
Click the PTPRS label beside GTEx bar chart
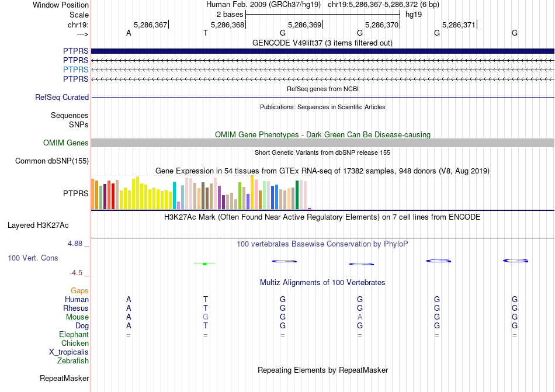[x=76, y=193]
